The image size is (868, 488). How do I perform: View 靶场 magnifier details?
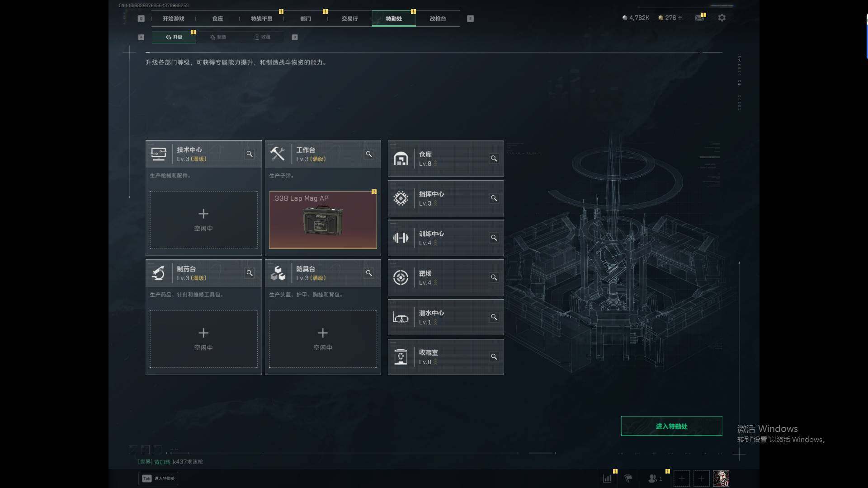click(494, 277)
